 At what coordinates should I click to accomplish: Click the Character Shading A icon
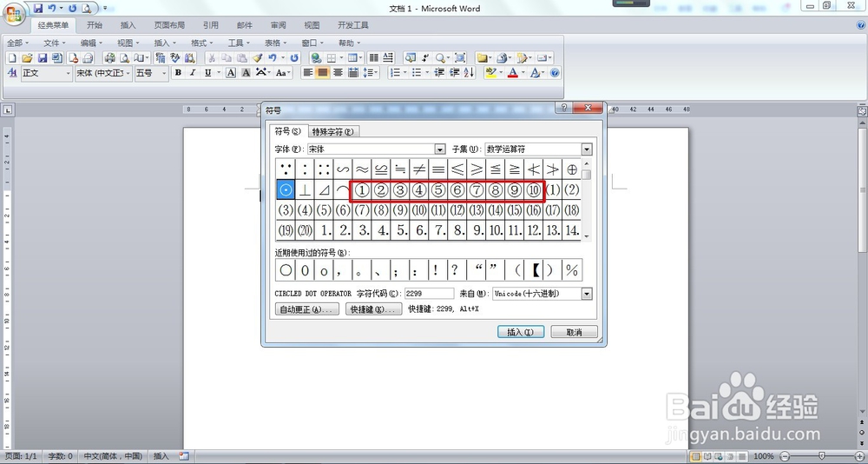coord(246,73)
